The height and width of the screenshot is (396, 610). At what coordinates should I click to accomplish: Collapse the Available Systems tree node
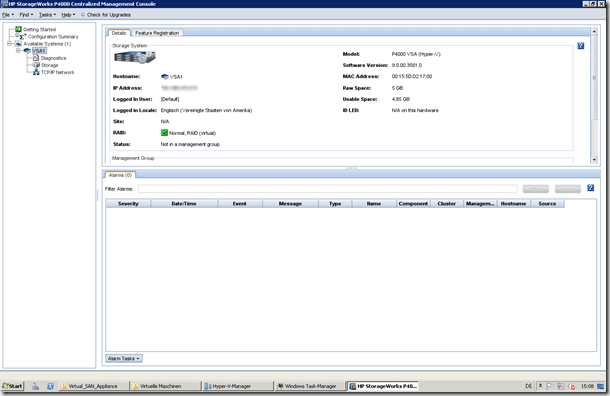click(x=9, y=44)
